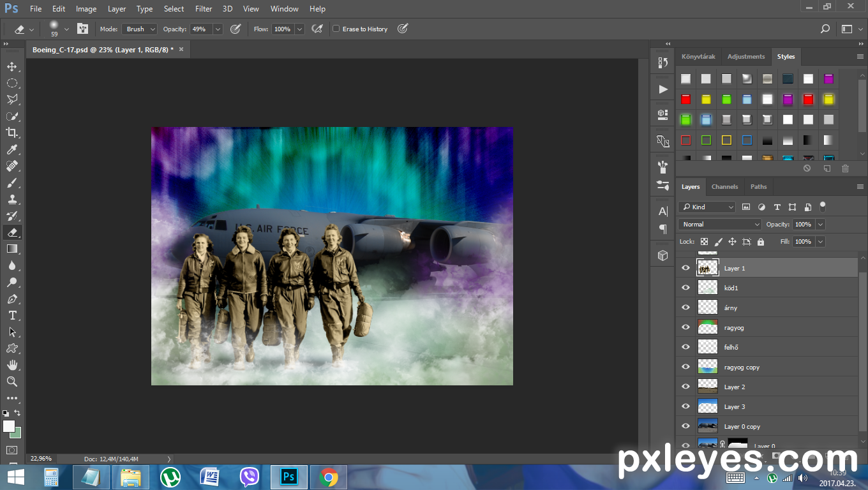Swap foreground and background colors
868x490 pixels.
(17, 413)
